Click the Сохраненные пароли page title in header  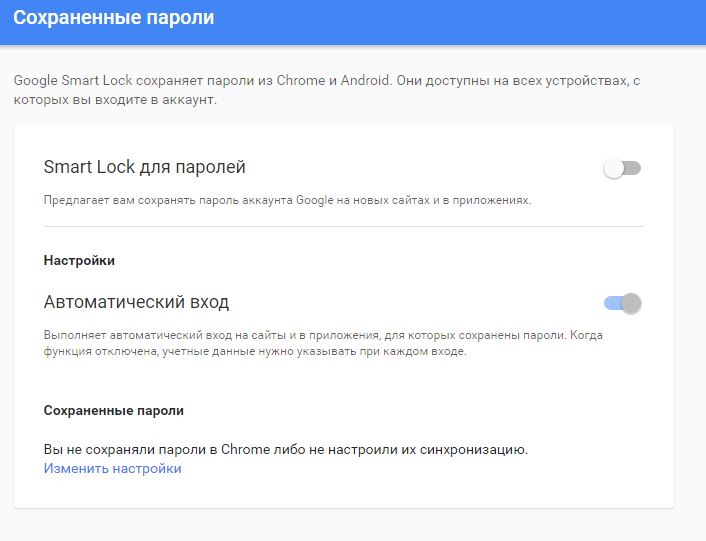tap(113, 18)
